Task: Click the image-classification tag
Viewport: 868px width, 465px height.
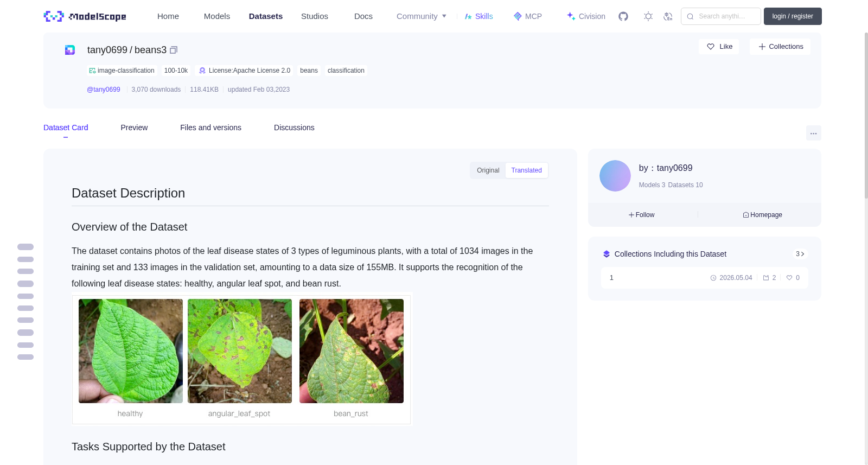Action: pos(122,71)
